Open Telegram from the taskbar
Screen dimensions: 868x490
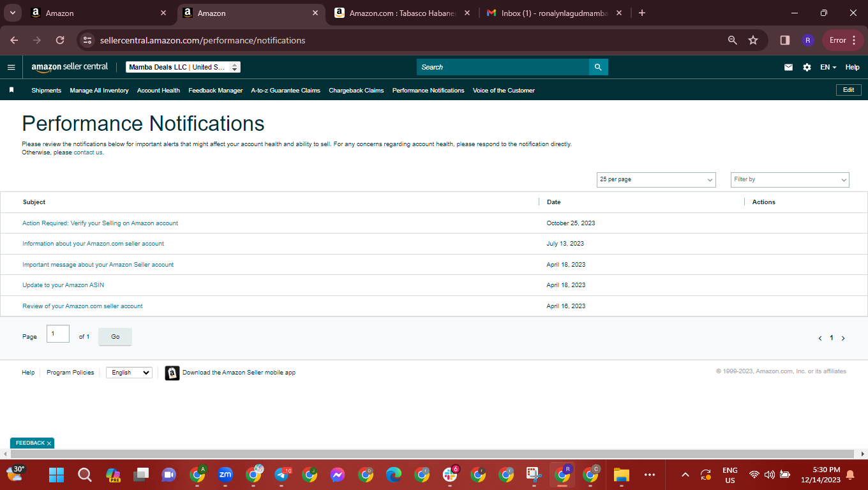(x=282, y=475)
